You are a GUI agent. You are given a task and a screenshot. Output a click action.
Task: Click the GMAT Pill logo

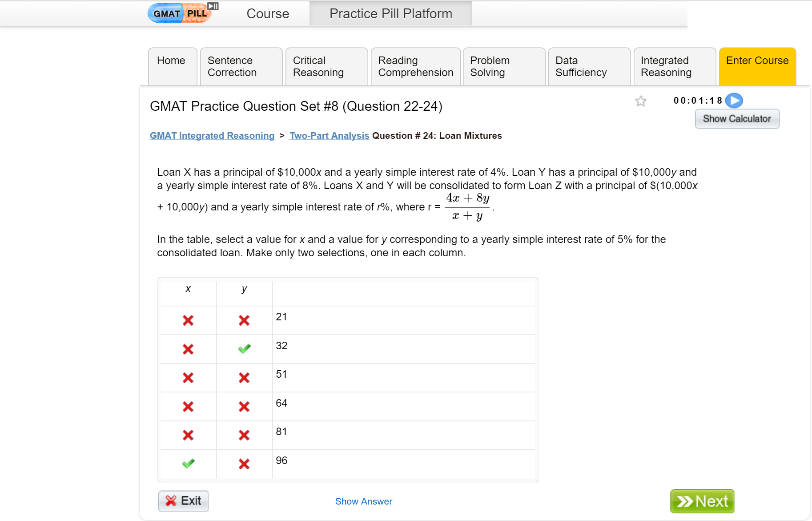coord(180,13)
